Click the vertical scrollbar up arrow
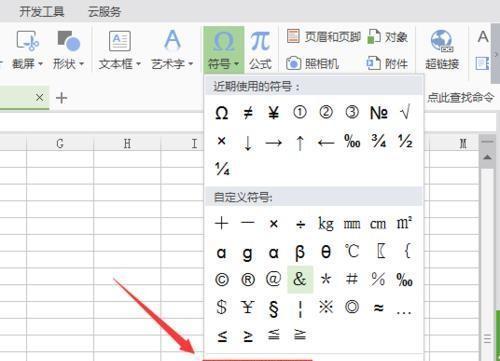Viewport: 500px width, 361px height. (x=487, y=157)
